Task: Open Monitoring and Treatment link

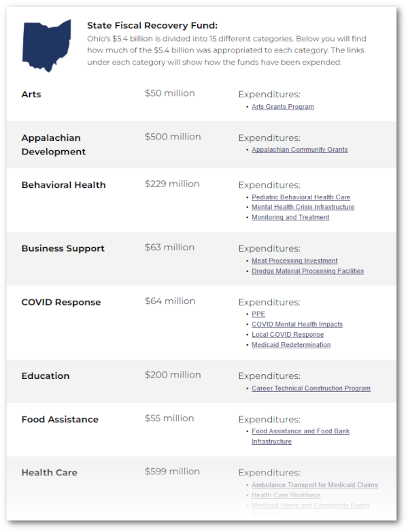Action: pos(290,217)
